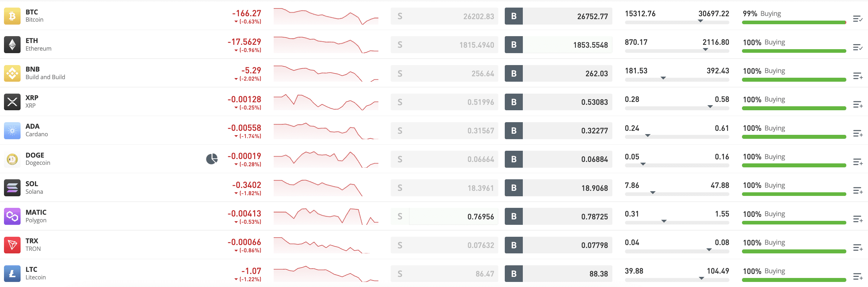The height and width of the screenshot is (287, 868).
Task: Add BNB to watchlist icon
Action: [x=858, y=76]
